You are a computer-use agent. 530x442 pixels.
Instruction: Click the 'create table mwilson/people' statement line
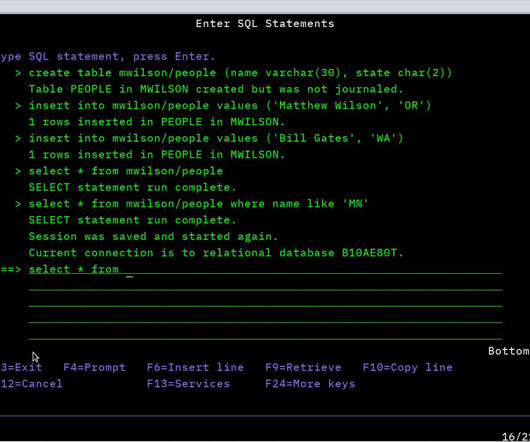(240, 73)
